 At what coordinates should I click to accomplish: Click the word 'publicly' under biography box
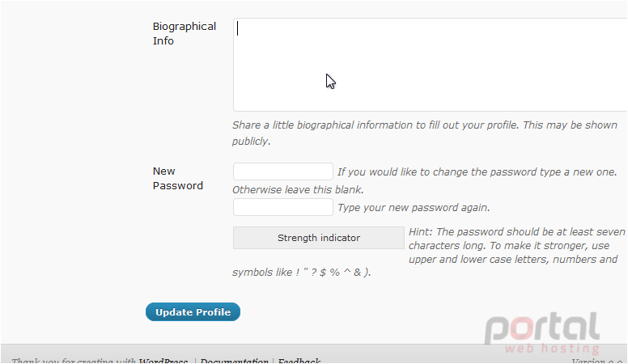(250, 142)
